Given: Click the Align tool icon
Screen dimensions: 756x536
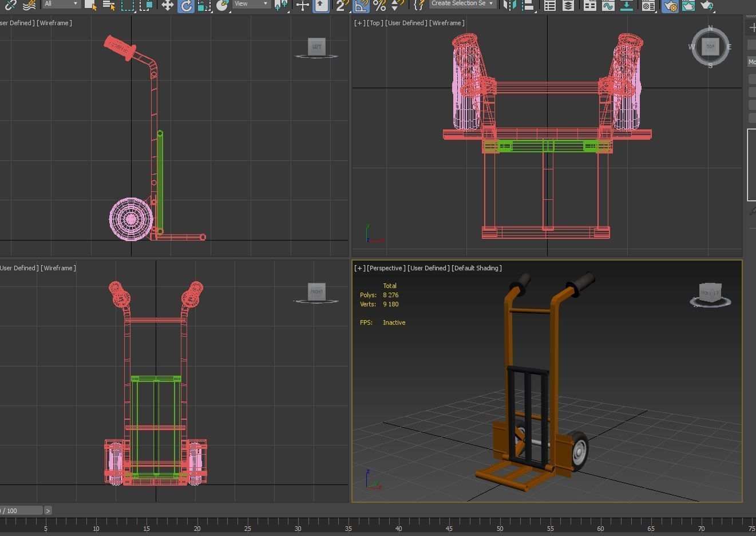Looking at the screenshot, I should coord(528,5).
